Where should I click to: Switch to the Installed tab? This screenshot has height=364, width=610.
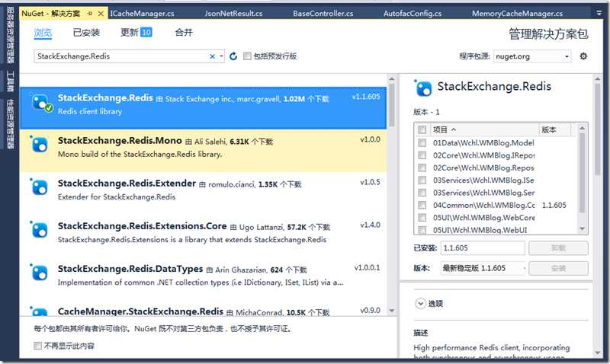[86, 33]
